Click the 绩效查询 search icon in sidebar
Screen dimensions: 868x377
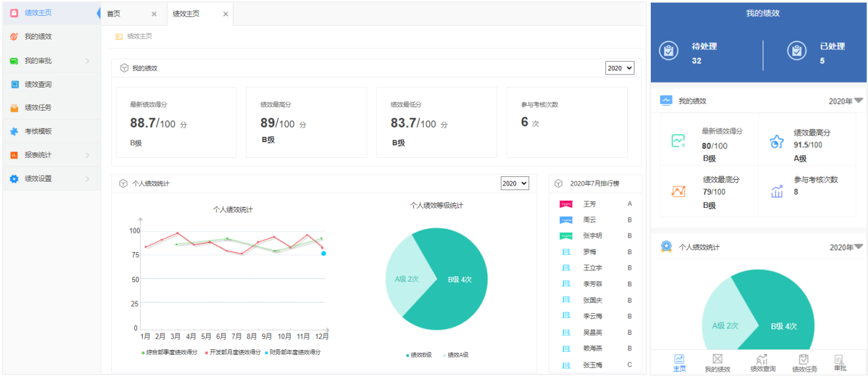pyautogui.click(x=14, y=84)
